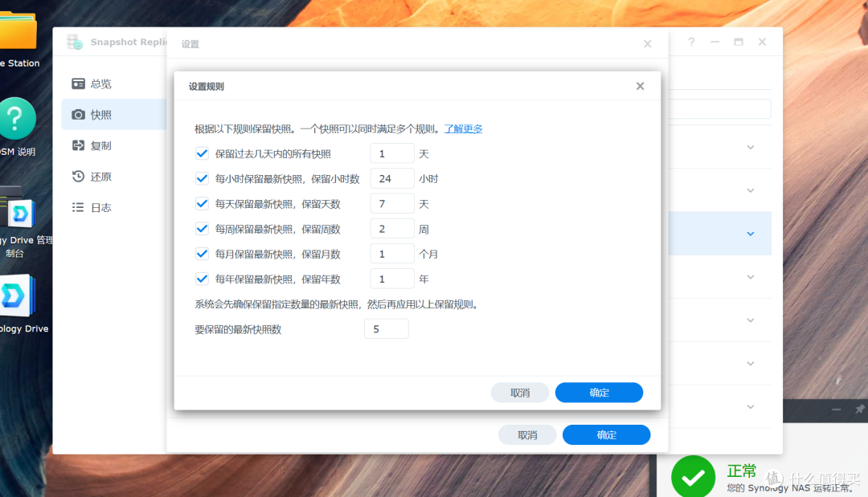The image size is (868, 497).
Task: Edit the years field showing 1 年
Action: click(x=392, y=279)
